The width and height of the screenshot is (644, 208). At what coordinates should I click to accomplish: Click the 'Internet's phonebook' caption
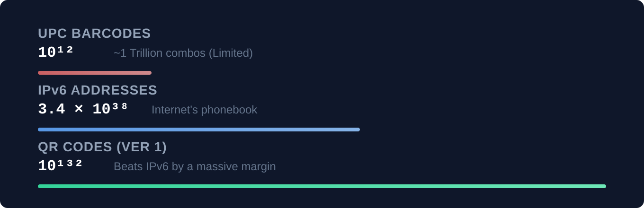point(204,110)
